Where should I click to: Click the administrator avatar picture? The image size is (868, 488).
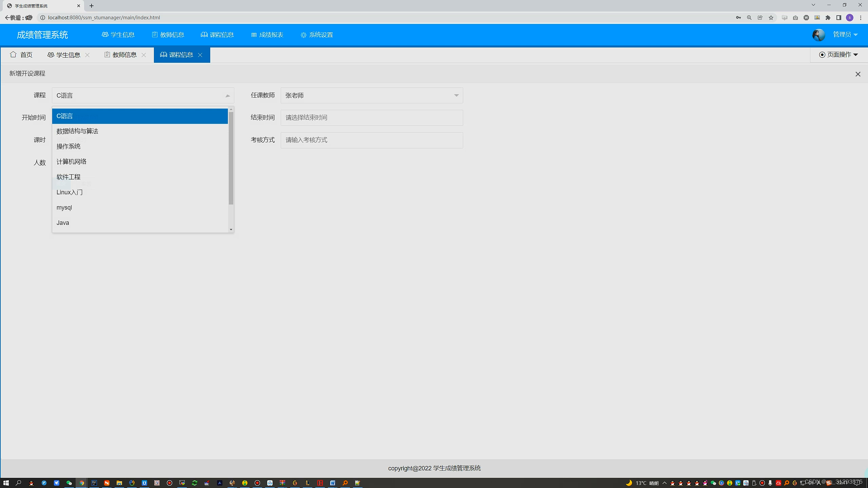[818, 35]
